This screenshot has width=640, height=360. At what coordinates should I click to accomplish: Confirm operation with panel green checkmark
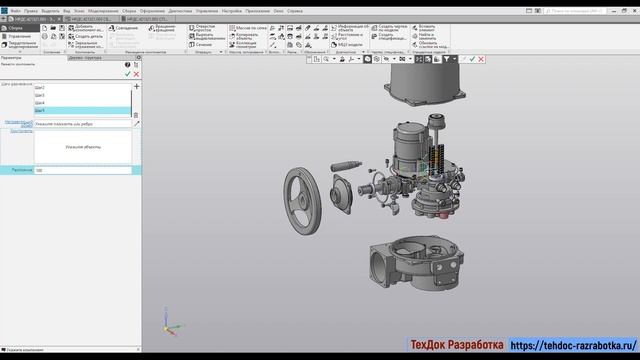tap(128, 74)
